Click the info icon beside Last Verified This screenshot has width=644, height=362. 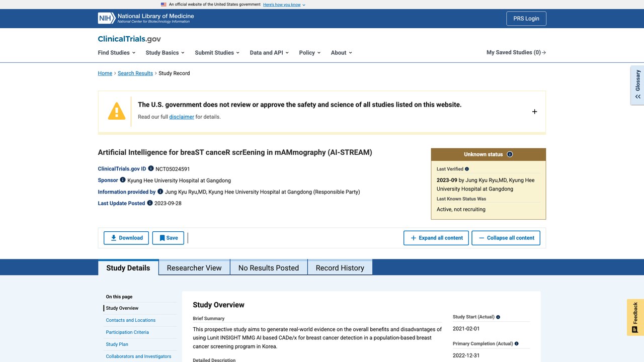pos(467,169)
